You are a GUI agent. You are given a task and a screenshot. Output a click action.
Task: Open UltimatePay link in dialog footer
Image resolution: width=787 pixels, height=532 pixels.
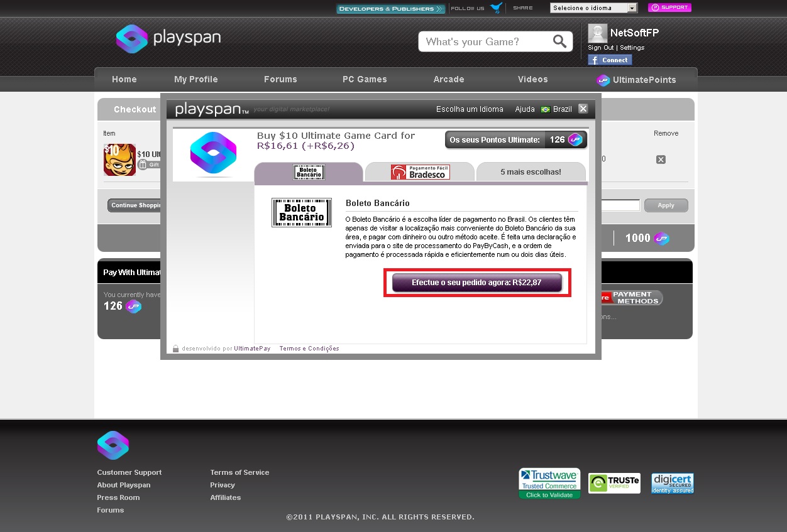pos(252,349)
